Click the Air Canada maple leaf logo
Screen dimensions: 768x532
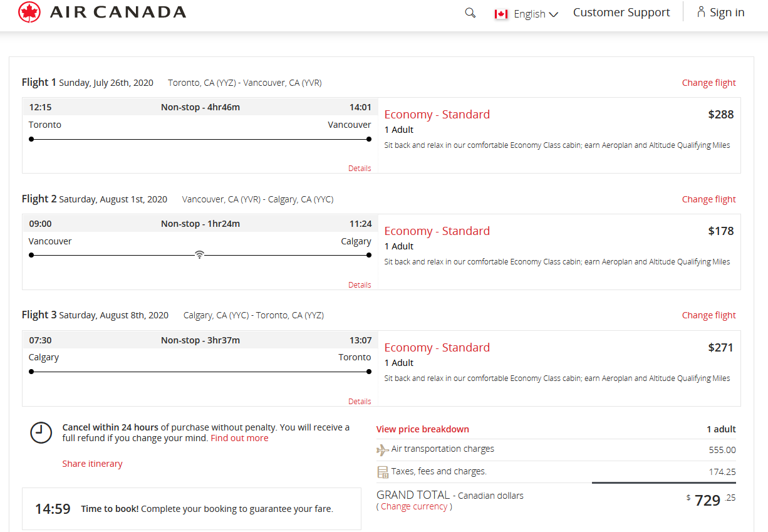click(29, 13)
